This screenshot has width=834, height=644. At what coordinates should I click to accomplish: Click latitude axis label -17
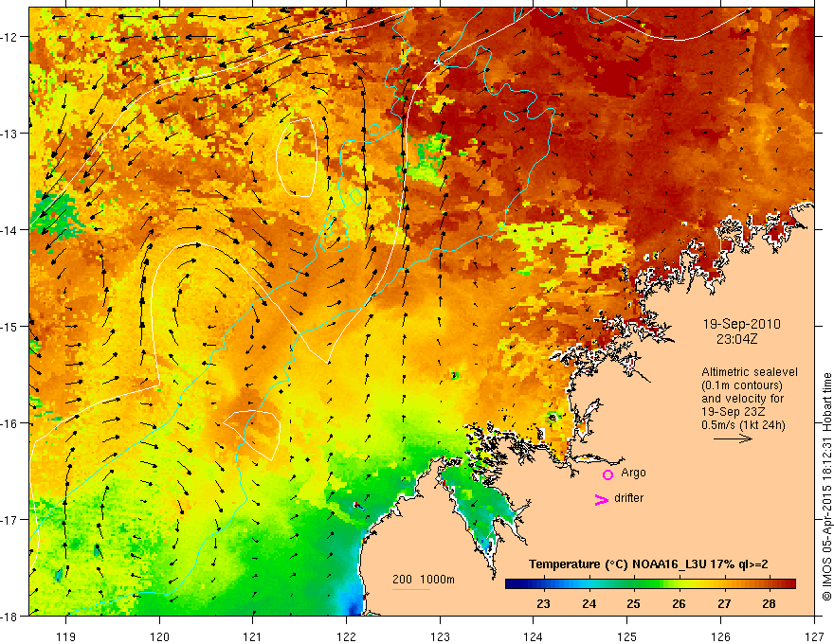pos(9,520)
